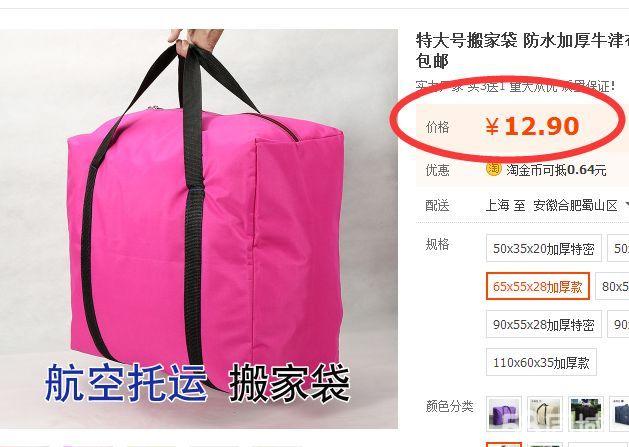This screenshot has height=447, width=629.
Task: Choose the 110x60x35加厚款 size option
Action: pos(541,362)
